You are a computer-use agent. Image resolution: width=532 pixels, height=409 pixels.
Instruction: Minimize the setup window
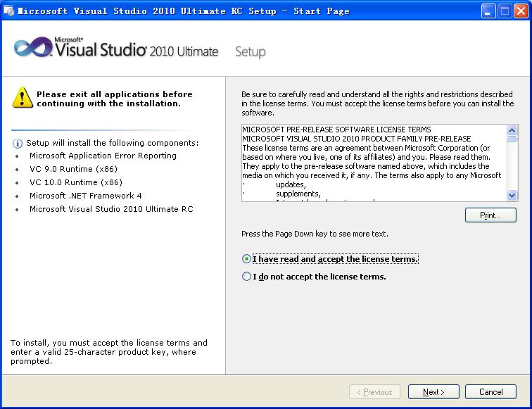[488, 11]
